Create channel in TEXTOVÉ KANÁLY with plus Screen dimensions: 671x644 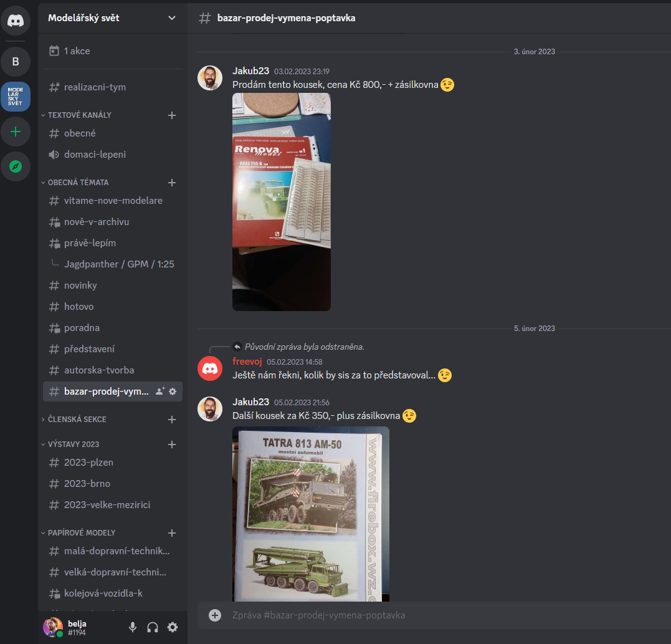tap(172, 115)
